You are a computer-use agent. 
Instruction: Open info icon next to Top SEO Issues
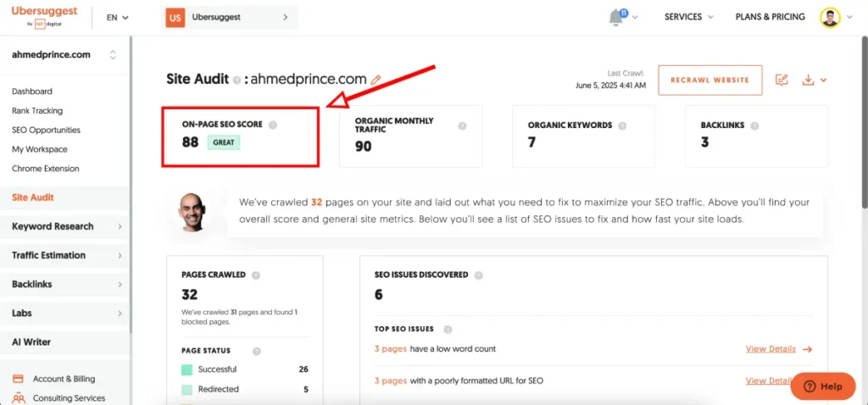coord(448,330)
